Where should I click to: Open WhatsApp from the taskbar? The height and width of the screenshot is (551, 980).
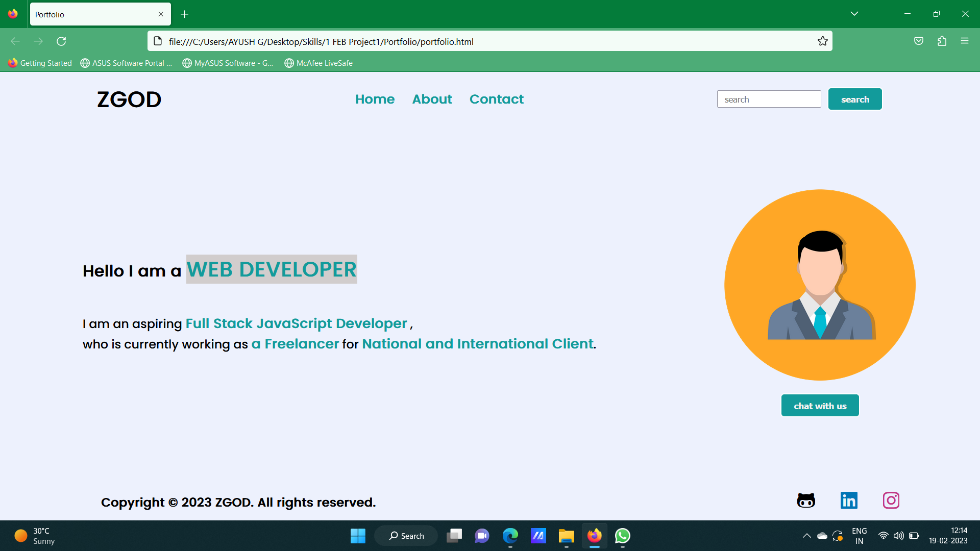[622, 536]
